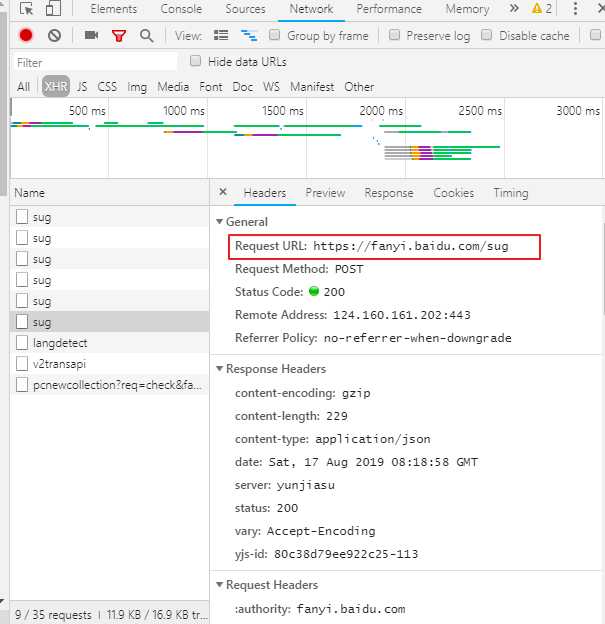Open the Preview detail tab
605x624 pixels.
325,193
